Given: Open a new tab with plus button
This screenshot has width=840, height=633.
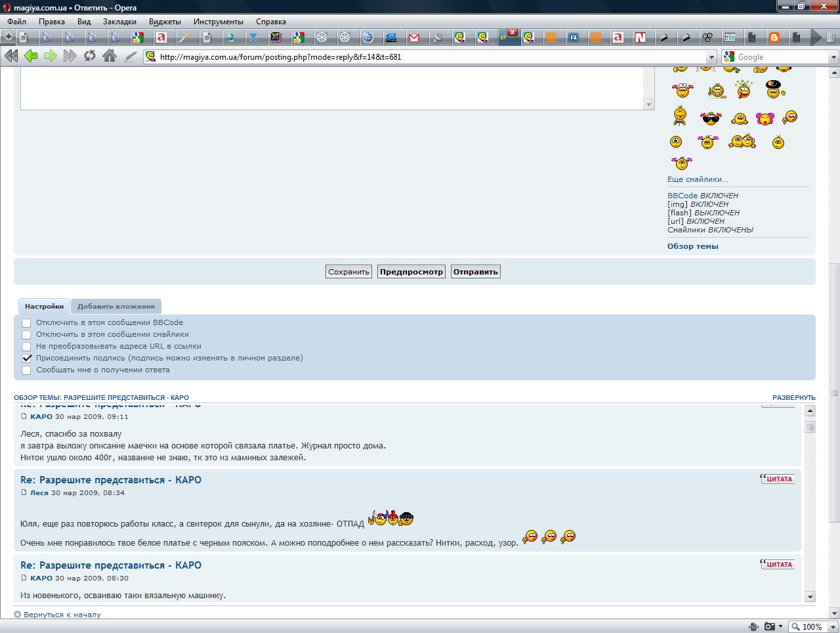Looking at the screenshot, I should pos(9,37).
